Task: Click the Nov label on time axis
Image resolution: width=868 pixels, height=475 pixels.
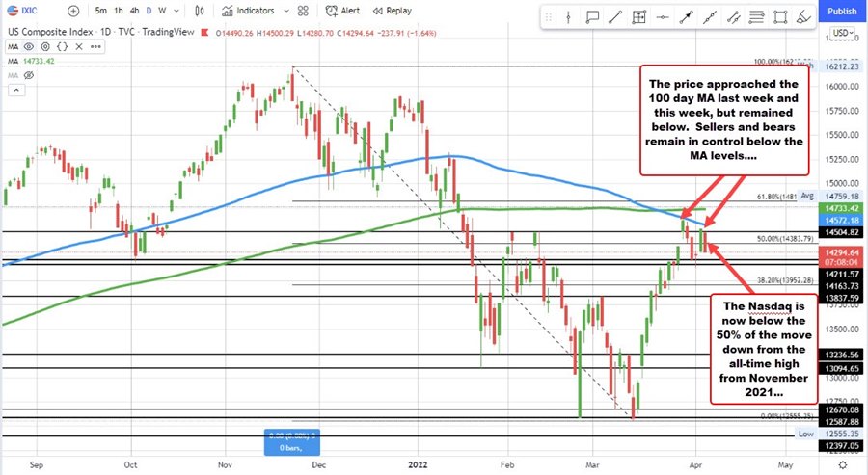Action: pyautogui.click(x=225, y=465)
